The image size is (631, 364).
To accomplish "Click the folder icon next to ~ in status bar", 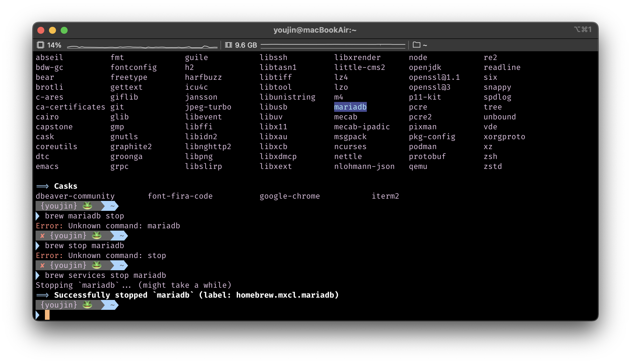I will coord(416,45).
